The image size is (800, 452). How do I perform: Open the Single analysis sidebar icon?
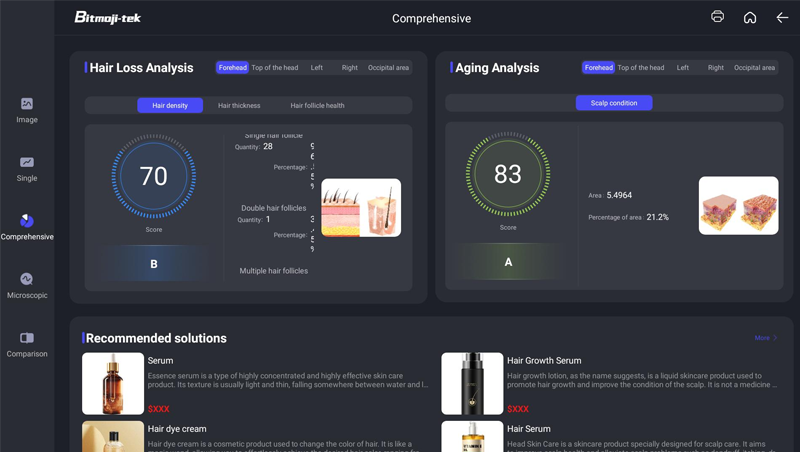27,162
